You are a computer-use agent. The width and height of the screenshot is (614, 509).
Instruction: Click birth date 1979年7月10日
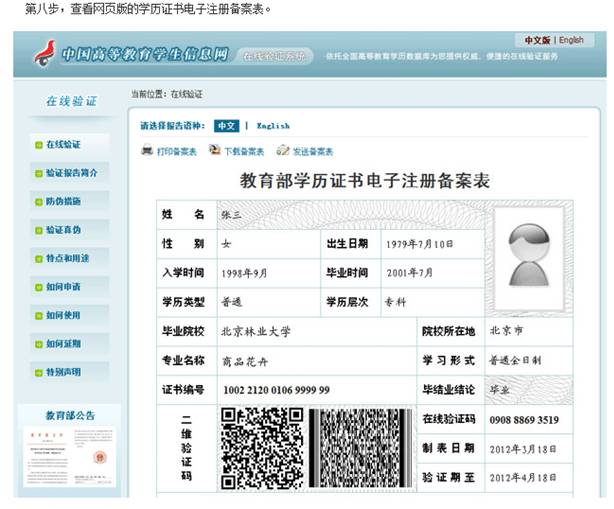coord(419,244)
